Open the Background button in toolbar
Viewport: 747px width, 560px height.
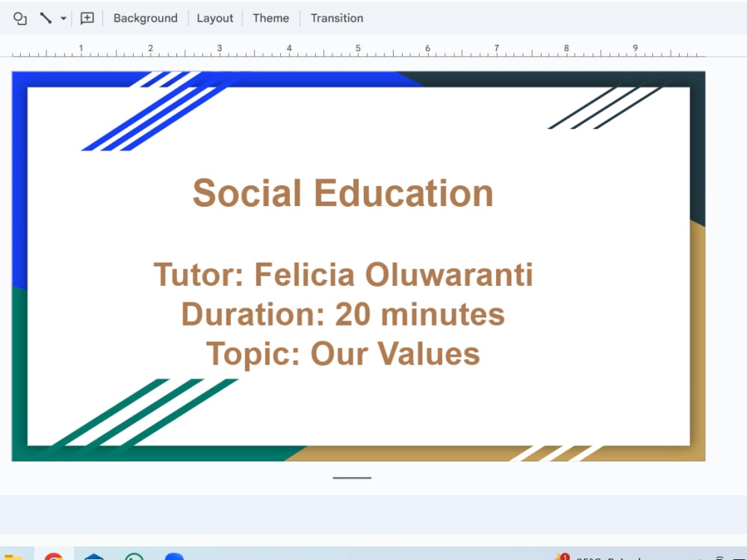click(x=146, y=18)
